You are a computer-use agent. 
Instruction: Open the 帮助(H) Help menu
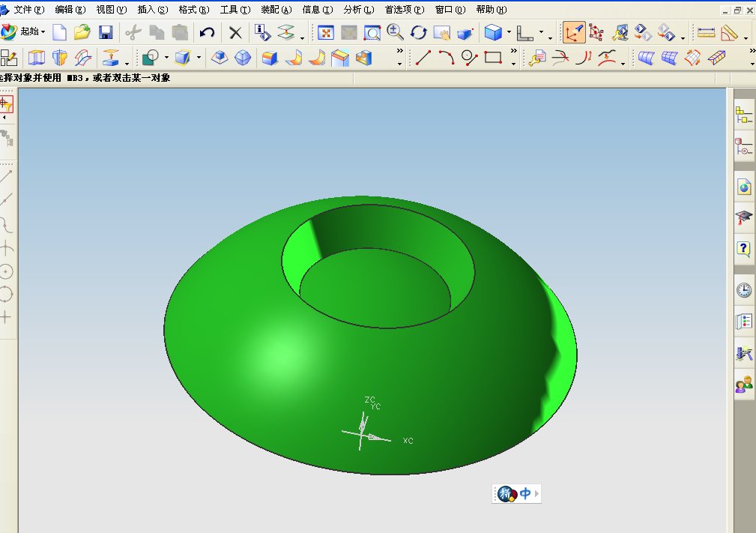(x=491, y=10)
